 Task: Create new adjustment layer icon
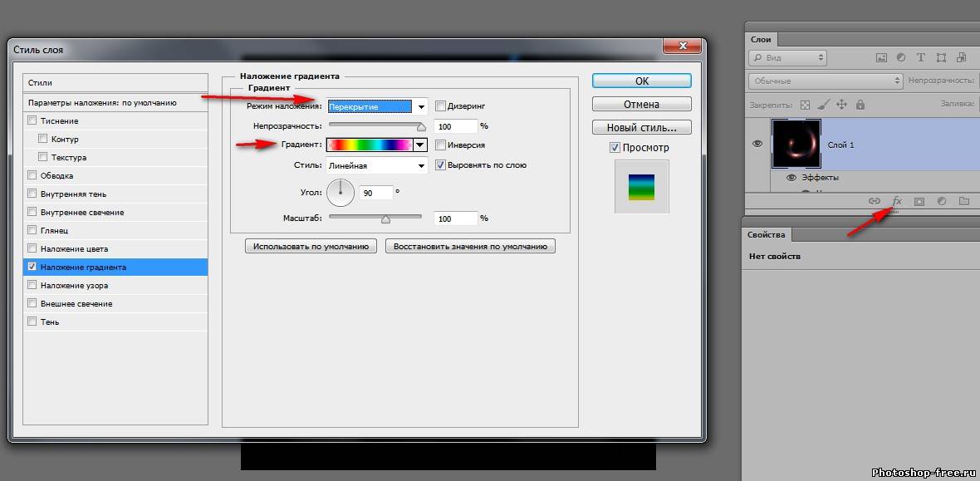(x=942, y=201)
